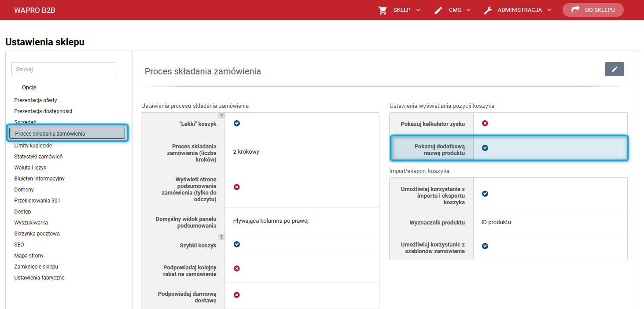Expand the SKLEP dropdown chevron
This screenshot has height=309, width=644.
click(418, 10)
